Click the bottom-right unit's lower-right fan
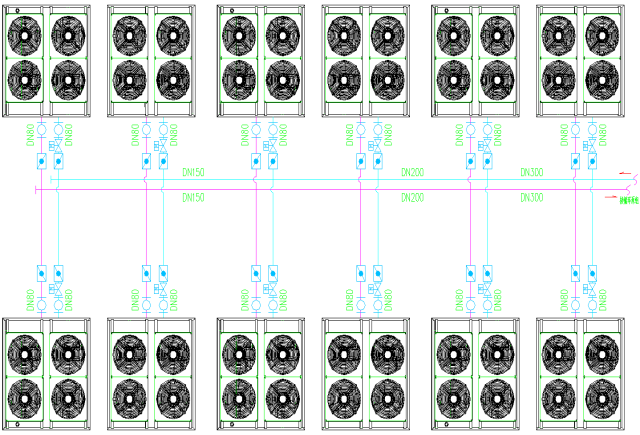640x435 pixels. click(x=602, y=399)
